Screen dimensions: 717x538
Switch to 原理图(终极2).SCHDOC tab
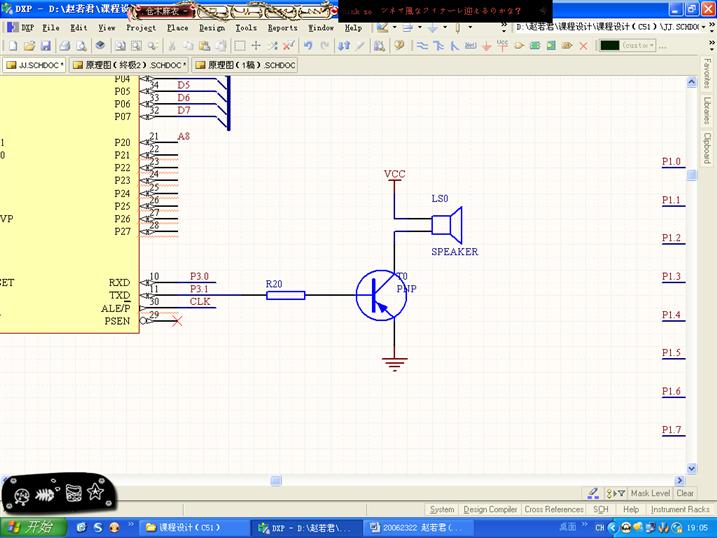tap(130, 65)
